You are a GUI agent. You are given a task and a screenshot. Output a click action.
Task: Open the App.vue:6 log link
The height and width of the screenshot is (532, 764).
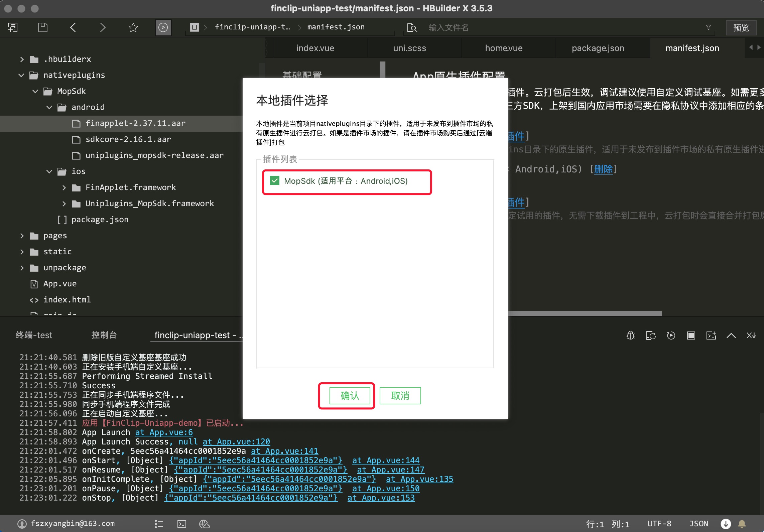click(x=164, y=432)
